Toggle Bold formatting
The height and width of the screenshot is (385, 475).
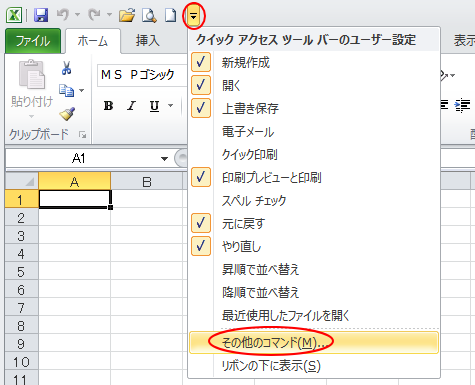[108, 106]
